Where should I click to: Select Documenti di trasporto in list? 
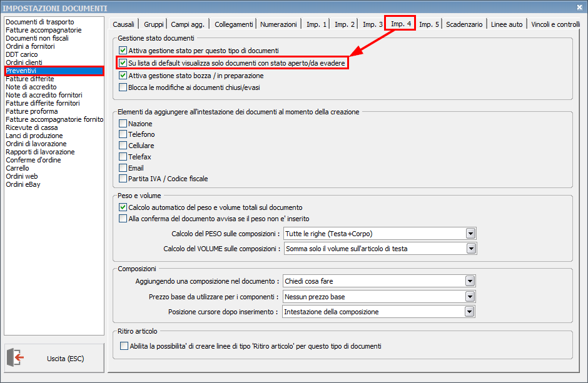tap(54, 22)
